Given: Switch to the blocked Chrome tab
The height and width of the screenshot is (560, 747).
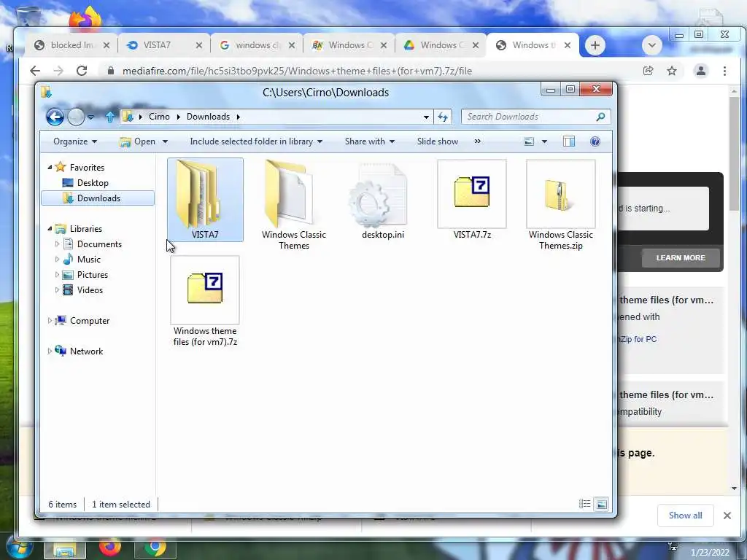Looking at the screenshot, I should point(71,45).
